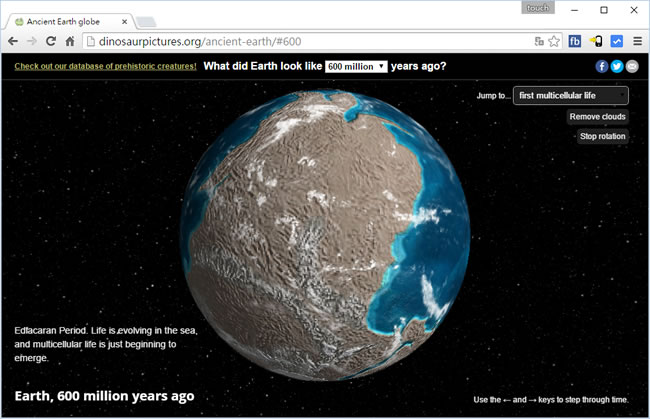Bookmark this page with the star icon
Viewport: 650px width, 419px height.
pos(553,41)
